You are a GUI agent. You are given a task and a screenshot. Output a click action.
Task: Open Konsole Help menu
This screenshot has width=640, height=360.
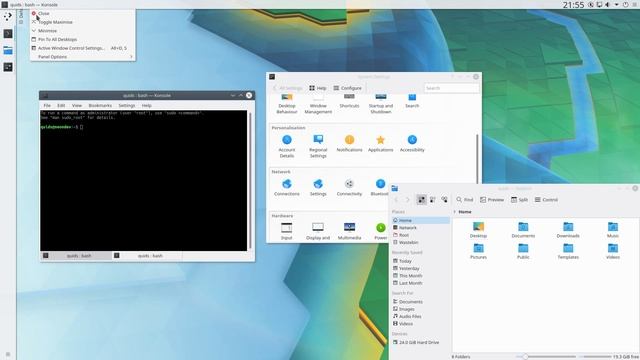147,105
